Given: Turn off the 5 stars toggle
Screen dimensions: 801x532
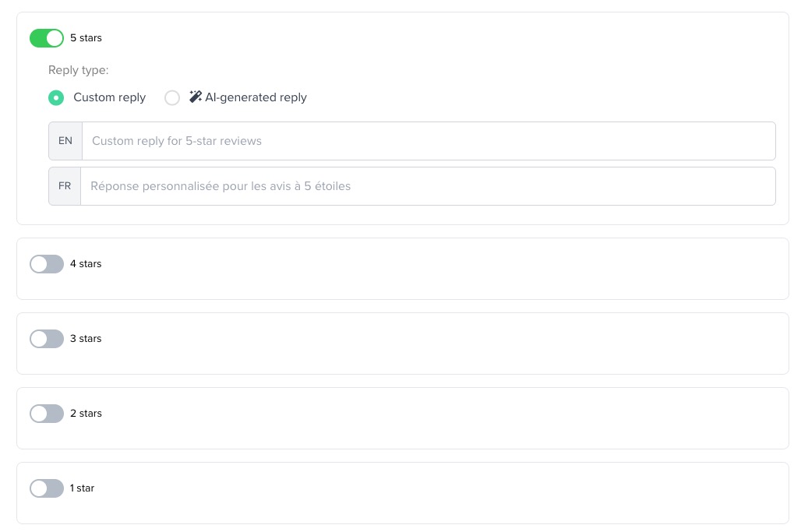Looking at the screenshot, I should pyautogui.click(x=47, y=37).
